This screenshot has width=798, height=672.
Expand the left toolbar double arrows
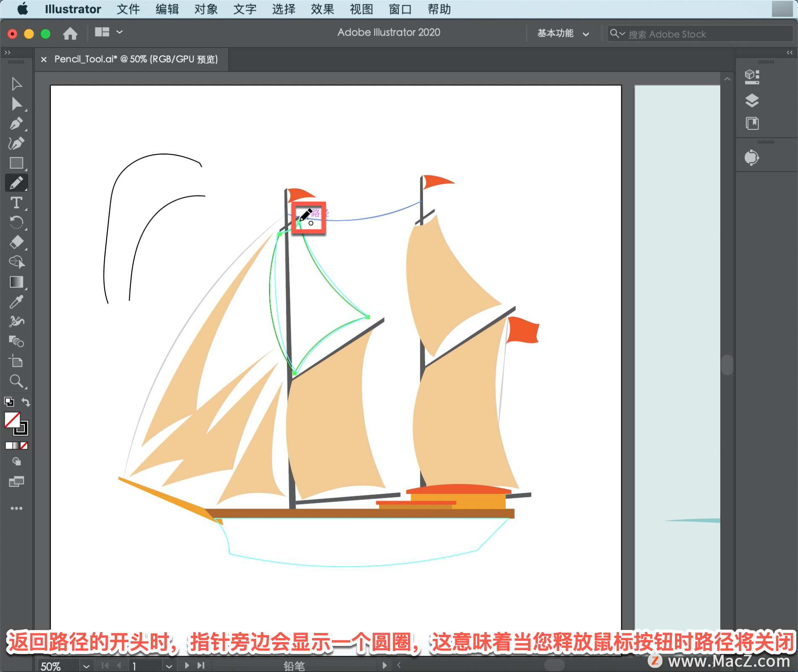tap(7, 52)
